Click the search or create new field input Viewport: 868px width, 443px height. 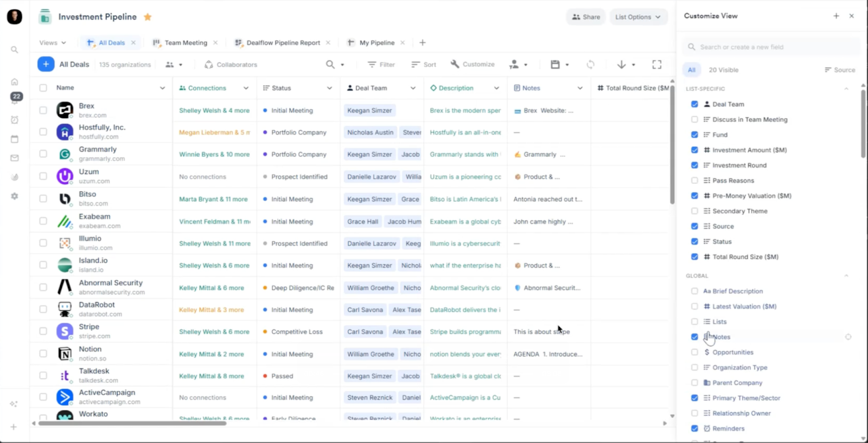tap(771, 47)
